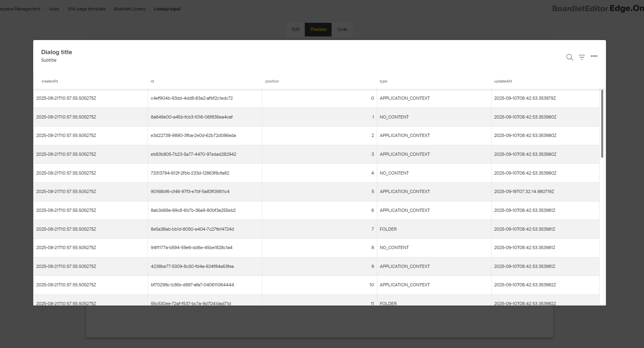Sort by id column header

click(152, 81)
